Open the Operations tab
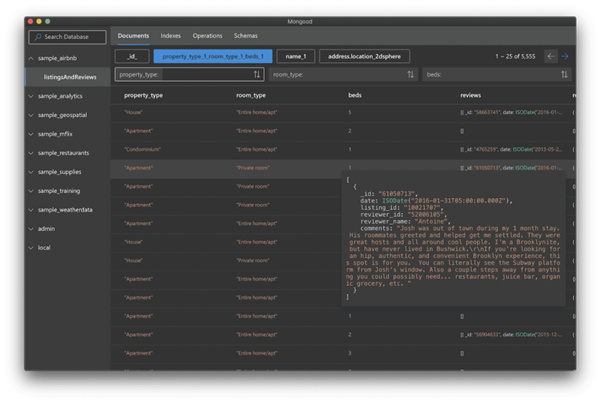The width and height of the screenshot is (600, 402). 207,36
